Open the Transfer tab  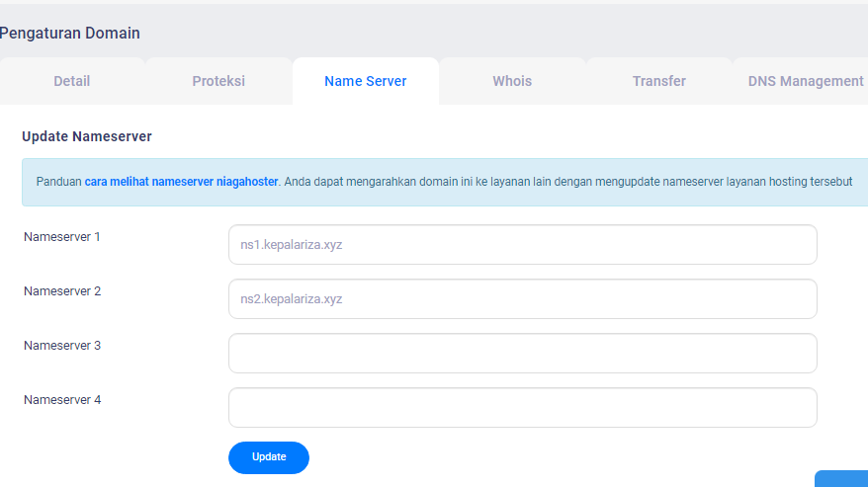(x=658, y=81)
